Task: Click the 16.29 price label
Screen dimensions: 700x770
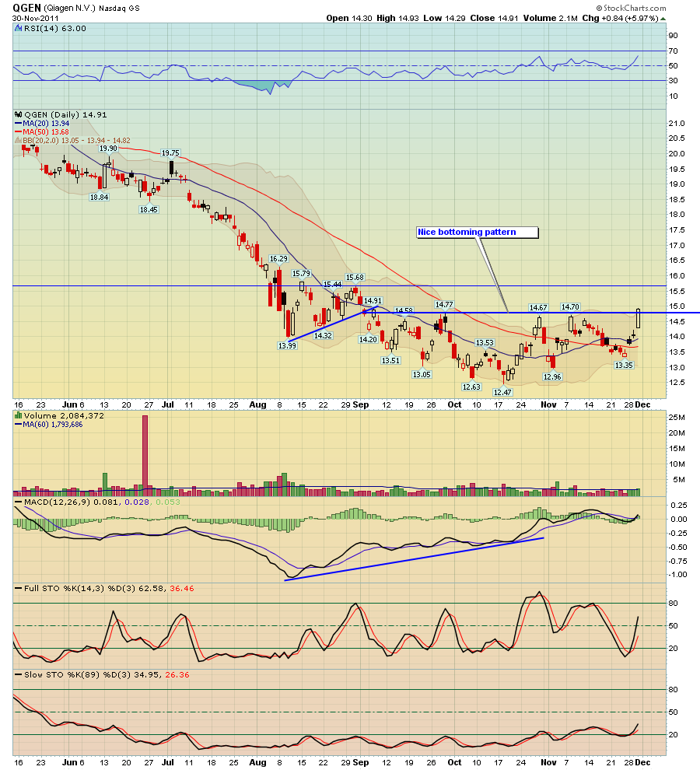Action: coord(279,259)
